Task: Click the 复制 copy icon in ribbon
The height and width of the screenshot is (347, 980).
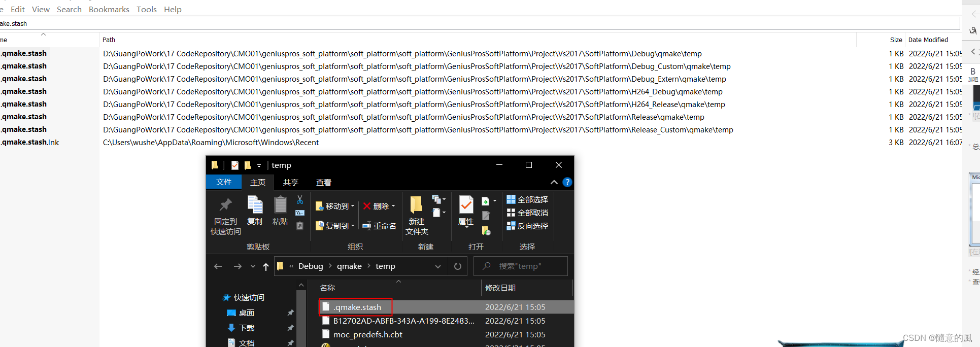Action: point(255,204)
